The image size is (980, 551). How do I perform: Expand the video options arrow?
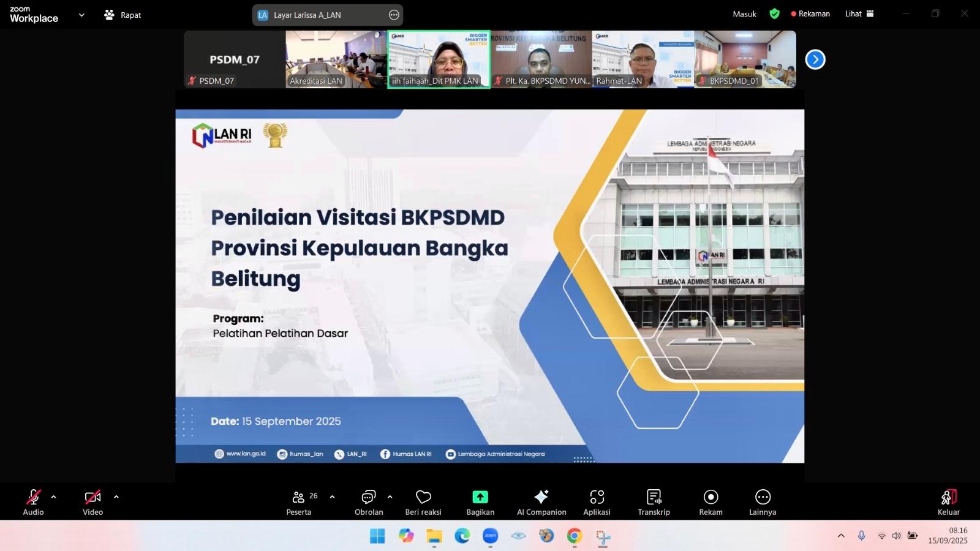click(116, 497)
